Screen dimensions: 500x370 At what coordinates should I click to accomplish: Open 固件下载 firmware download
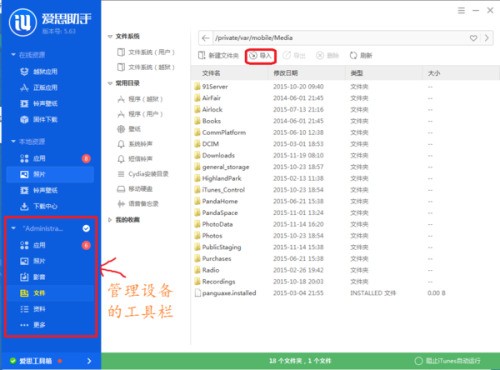(x=39, y=120)
